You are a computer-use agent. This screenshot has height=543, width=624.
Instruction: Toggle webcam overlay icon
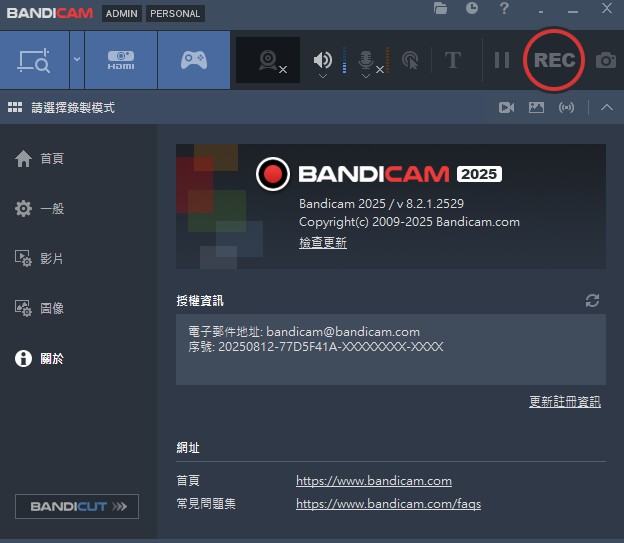click(268, 60)
